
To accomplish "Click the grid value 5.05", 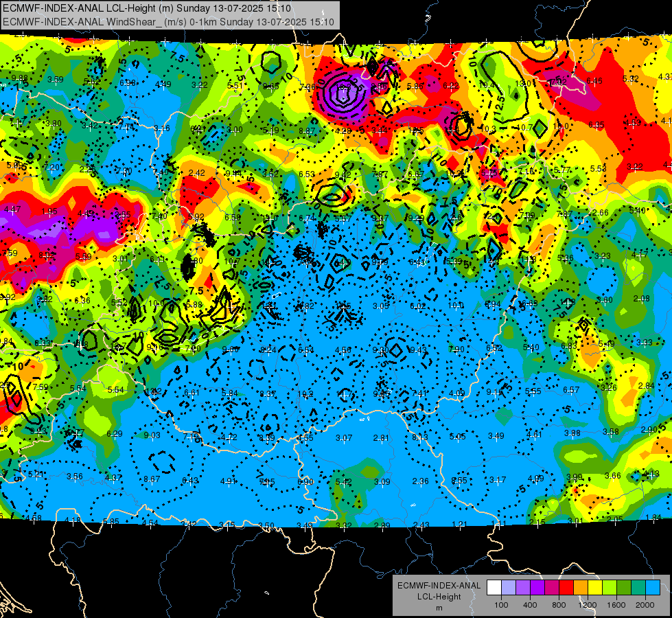I will (x=457, y=436).
